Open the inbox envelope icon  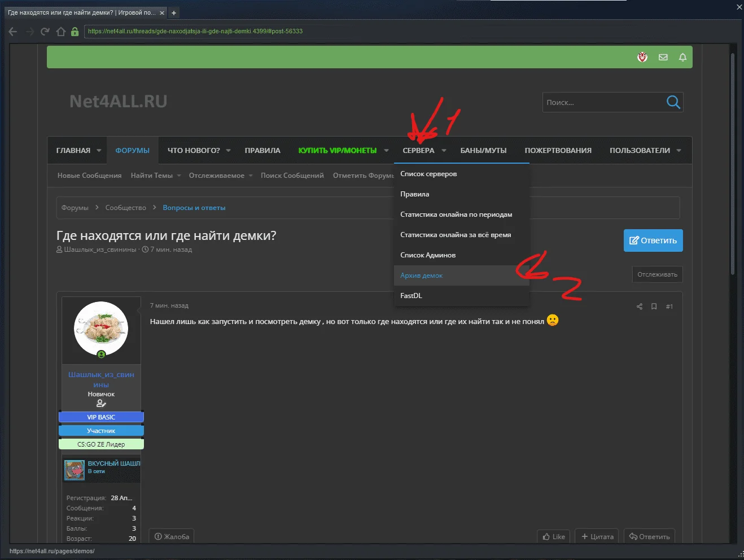pyautogui.click(x=663, y=57)
